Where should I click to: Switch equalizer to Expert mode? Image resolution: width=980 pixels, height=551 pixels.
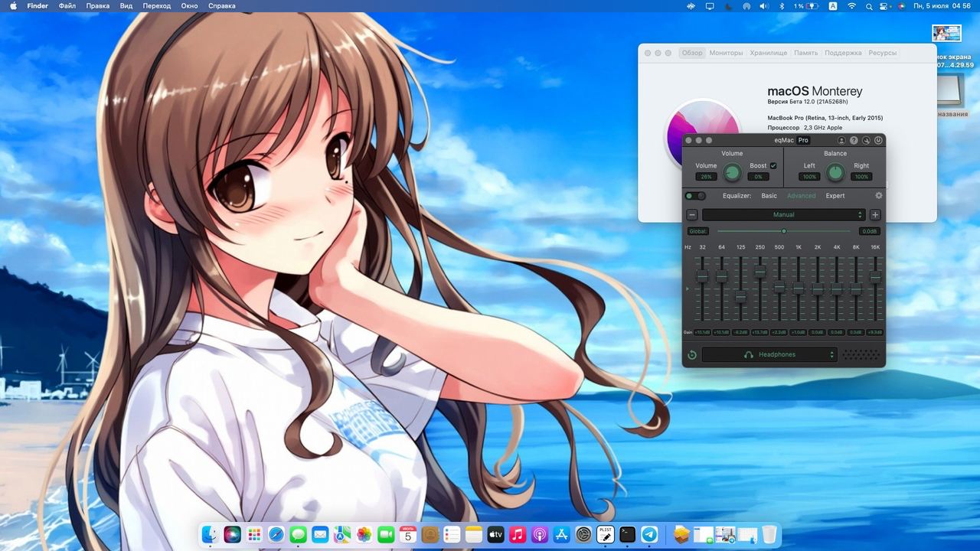(835, 196)
